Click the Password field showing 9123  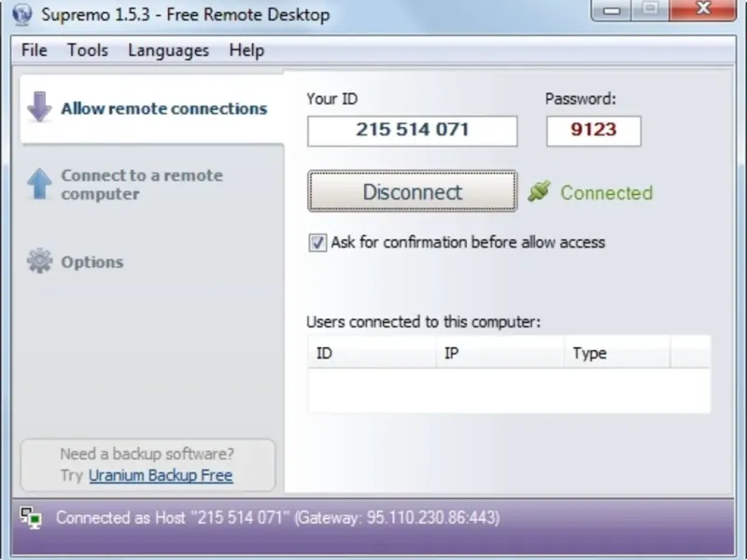click(x=594, y=131)
